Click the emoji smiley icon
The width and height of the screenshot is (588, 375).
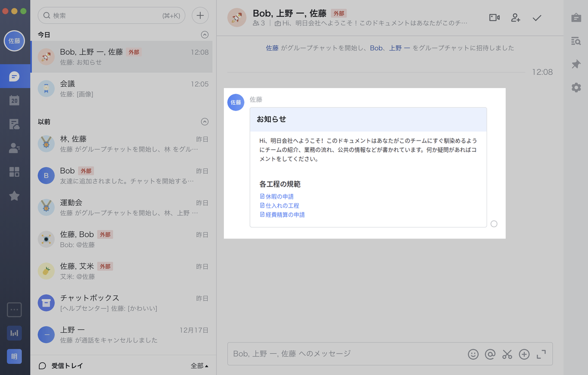(473, 354)
